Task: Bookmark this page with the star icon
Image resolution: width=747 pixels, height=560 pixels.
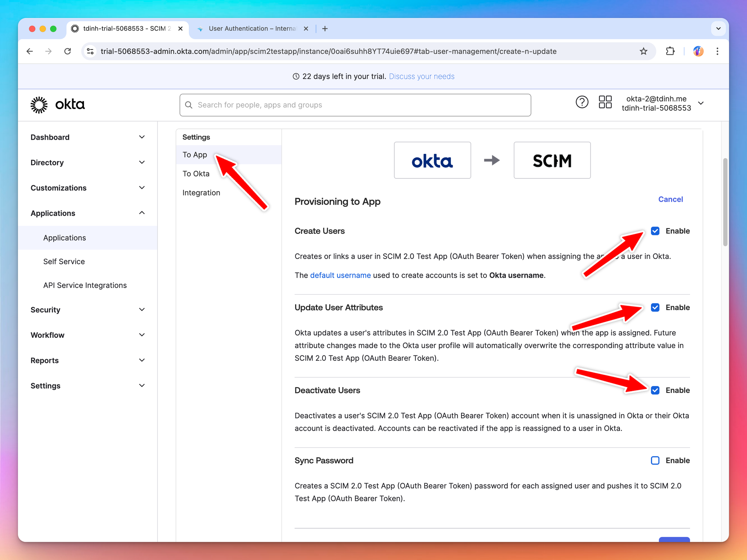Action: (643, 51)
